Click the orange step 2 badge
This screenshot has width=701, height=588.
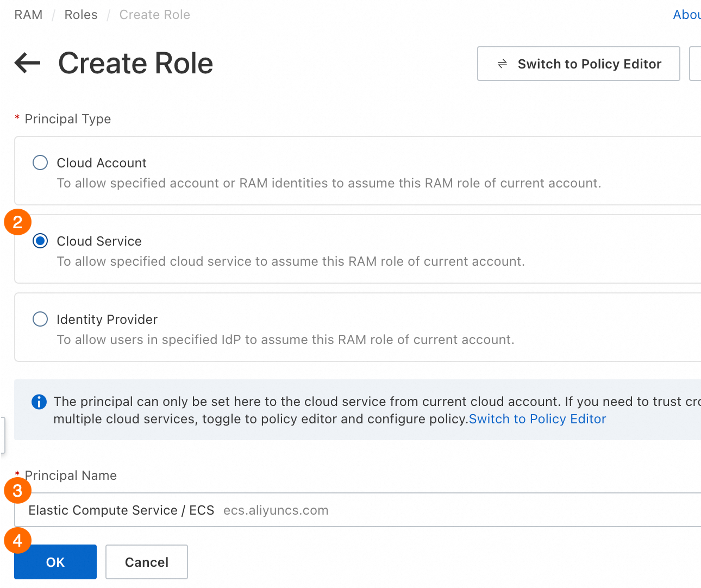(17, 222)
